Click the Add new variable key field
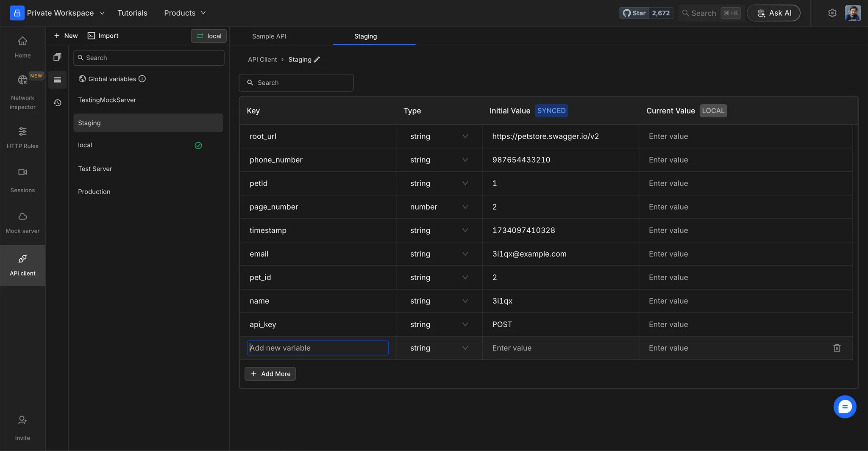Screen dimensions: 868x451 [x=317, y=348]
